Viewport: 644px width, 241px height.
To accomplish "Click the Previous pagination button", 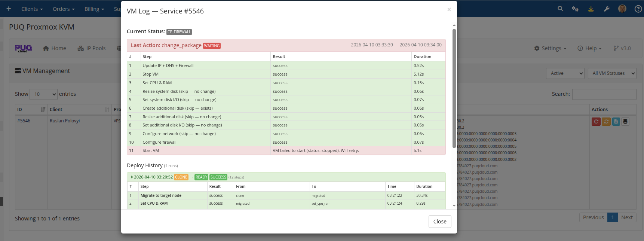I will tap(593, 217).
